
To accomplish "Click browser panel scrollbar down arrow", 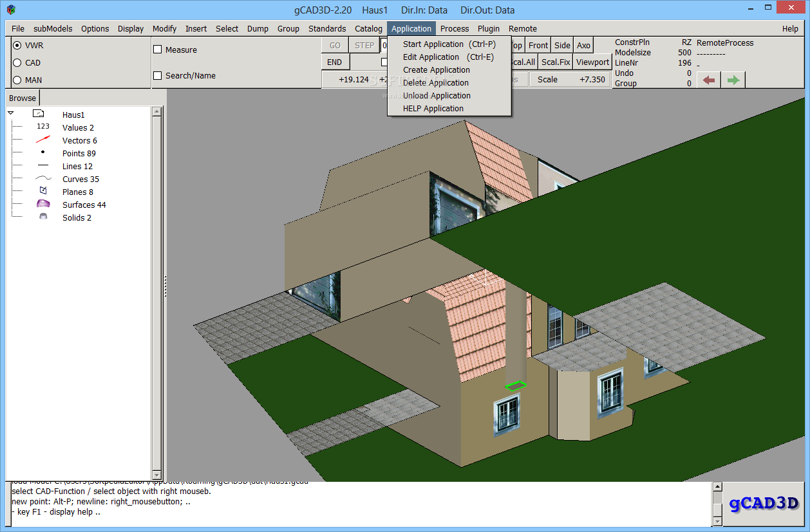I will 156,475.
